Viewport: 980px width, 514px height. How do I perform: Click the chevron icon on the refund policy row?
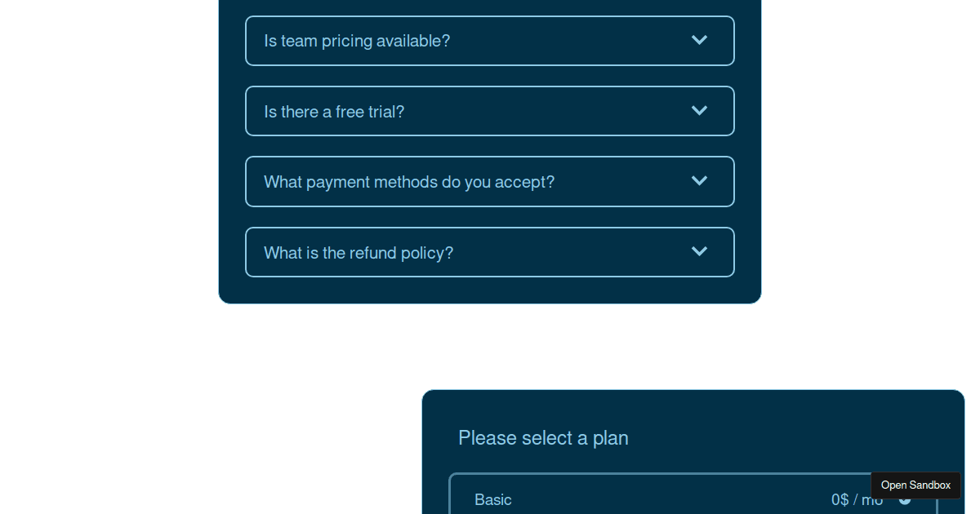pyautogui.click(x=699, y=251)
